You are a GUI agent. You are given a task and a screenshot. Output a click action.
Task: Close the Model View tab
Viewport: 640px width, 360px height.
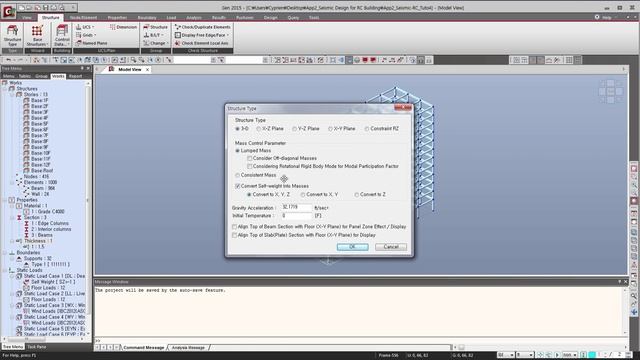[147, 70]
